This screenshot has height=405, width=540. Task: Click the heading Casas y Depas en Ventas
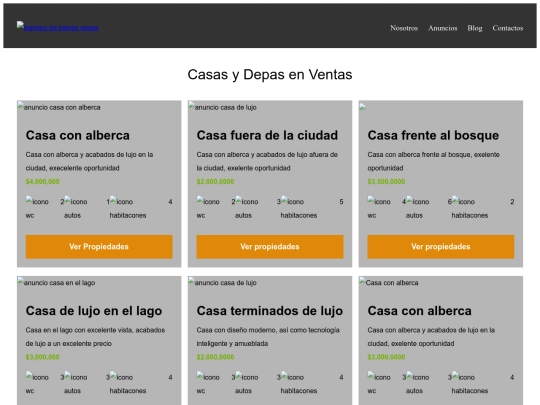click(x=270, y=74)
